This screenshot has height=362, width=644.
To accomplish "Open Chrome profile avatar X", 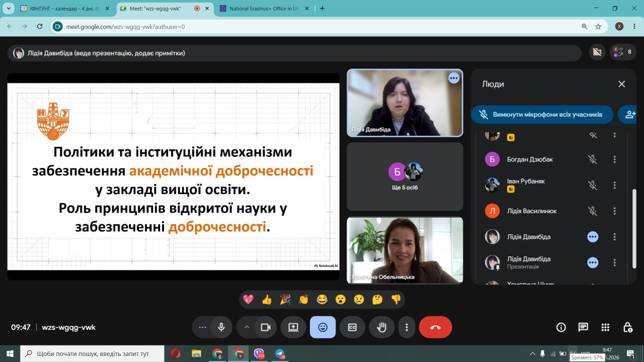I will (x=619, y=27).
